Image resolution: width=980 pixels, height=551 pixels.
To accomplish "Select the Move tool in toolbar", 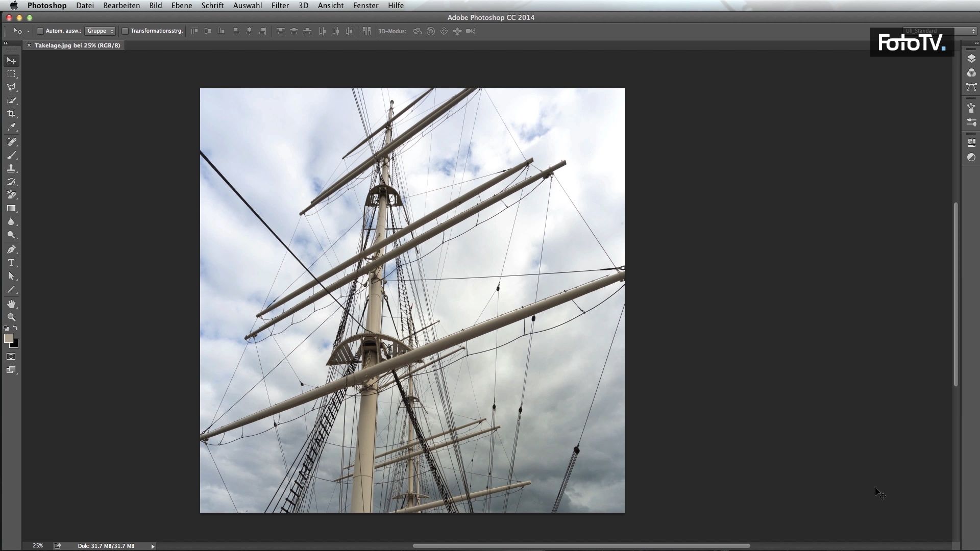I will click(11, 61).
